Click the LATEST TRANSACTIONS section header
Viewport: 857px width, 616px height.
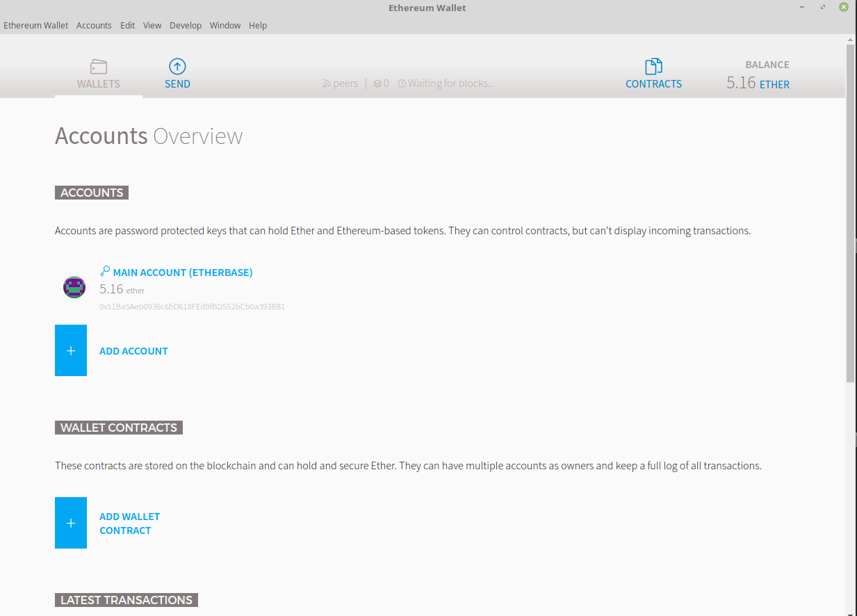pos(126,600)
